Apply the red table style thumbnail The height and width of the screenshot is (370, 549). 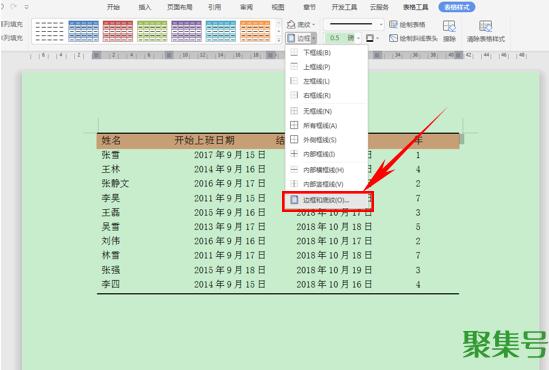(118, 31)
